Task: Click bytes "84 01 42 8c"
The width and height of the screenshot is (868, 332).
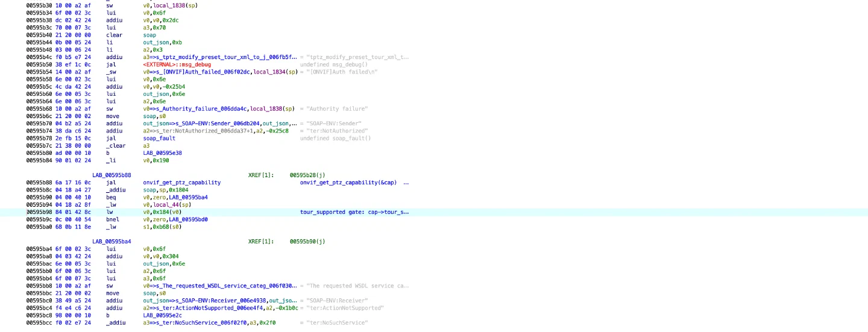Action: pos(73,212)
